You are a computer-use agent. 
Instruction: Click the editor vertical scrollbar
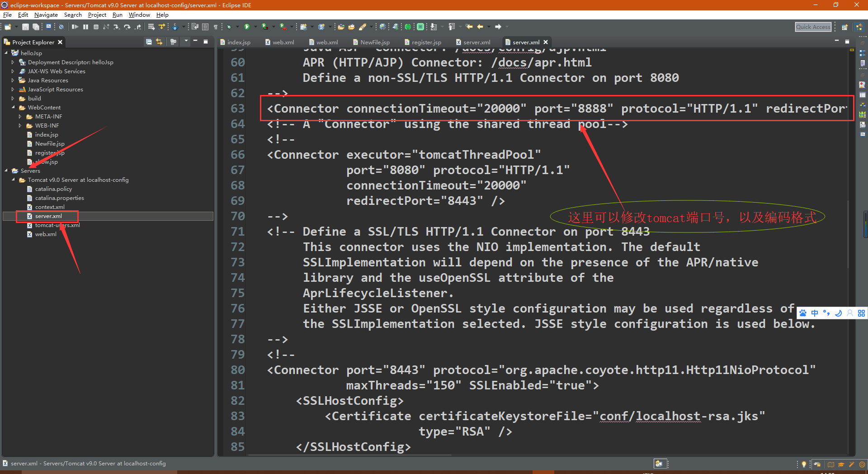(x=849, y=235)
